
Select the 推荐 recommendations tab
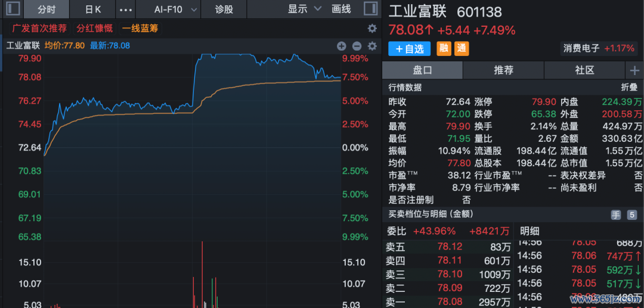coord(503,70)
